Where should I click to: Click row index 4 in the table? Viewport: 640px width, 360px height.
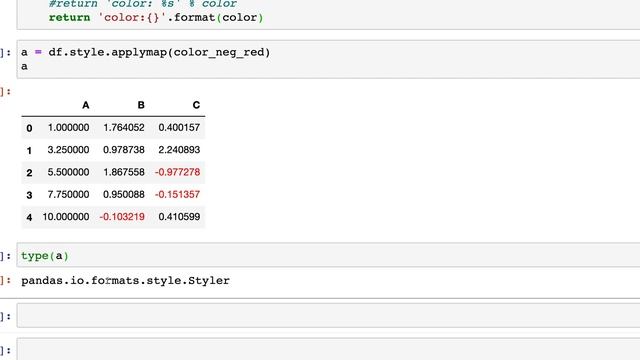(x=29, y=217)
